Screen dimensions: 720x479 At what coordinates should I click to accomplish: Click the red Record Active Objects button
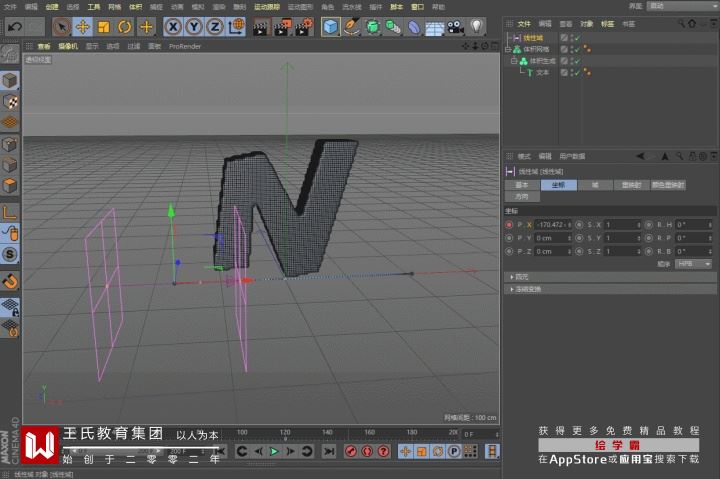(x=351, y=451)
